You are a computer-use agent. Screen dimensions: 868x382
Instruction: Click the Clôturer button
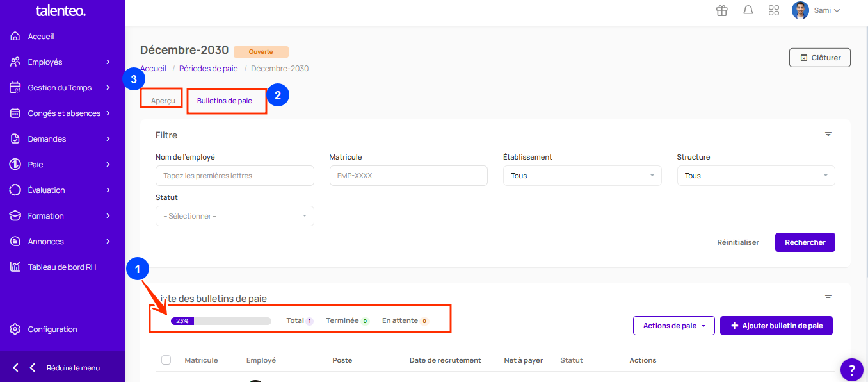point(819,58)
